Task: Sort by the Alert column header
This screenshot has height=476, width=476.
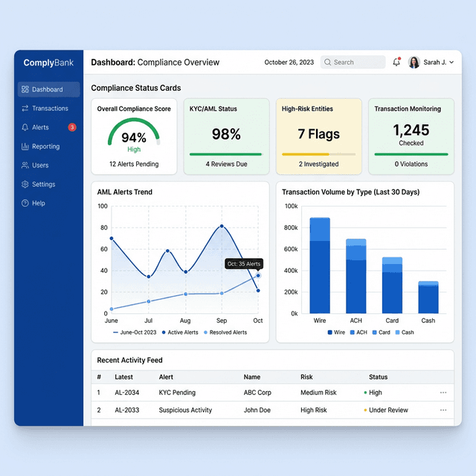Action: tap(166, 377)
